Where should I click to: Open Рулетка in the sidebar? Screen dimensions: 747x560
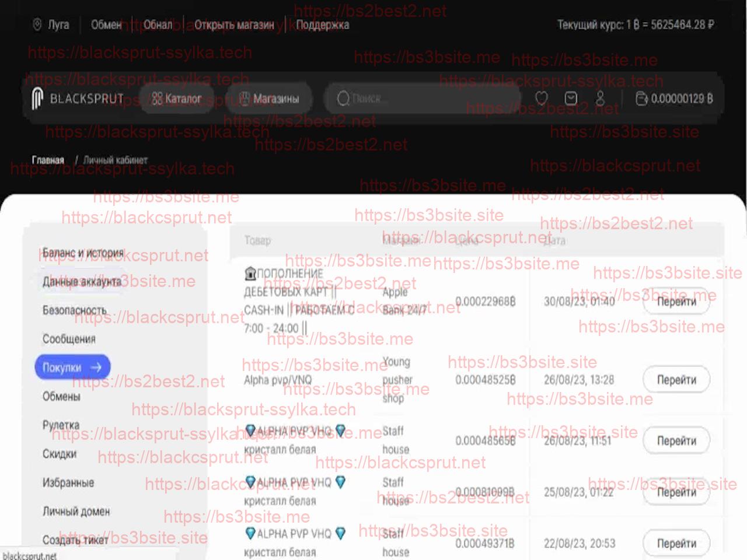pos(61,425)
